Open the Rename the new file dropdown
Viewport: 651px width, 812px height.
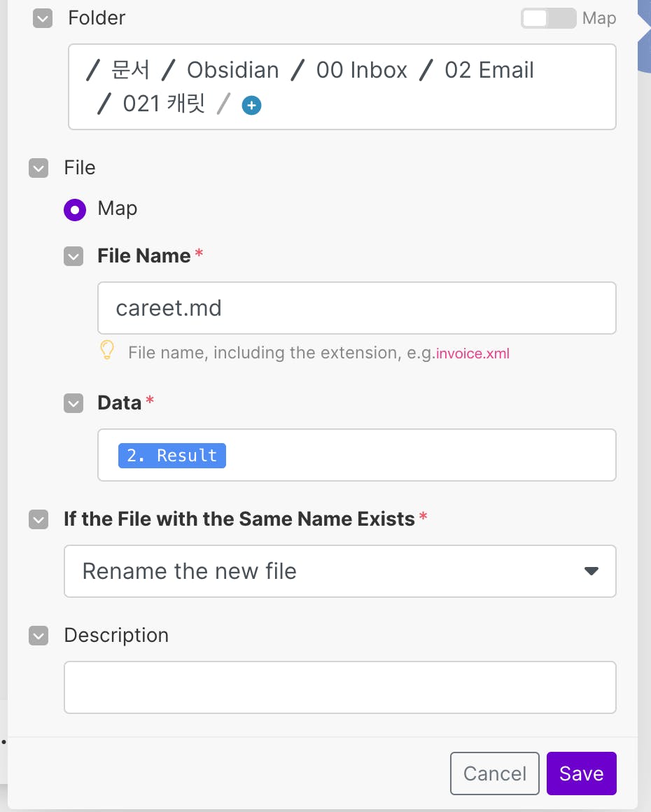[339, 571]
